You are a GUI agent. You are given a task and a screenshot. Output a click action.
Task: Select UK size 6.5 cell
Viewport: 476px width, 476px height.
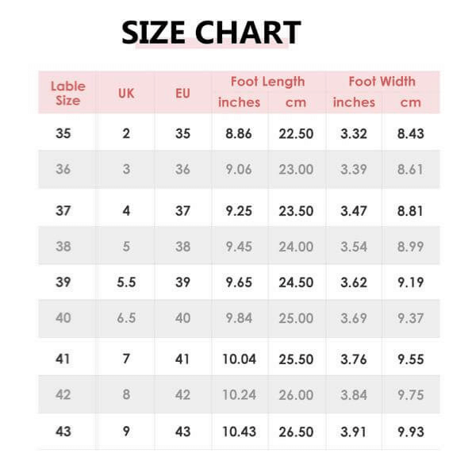(126, 317)
